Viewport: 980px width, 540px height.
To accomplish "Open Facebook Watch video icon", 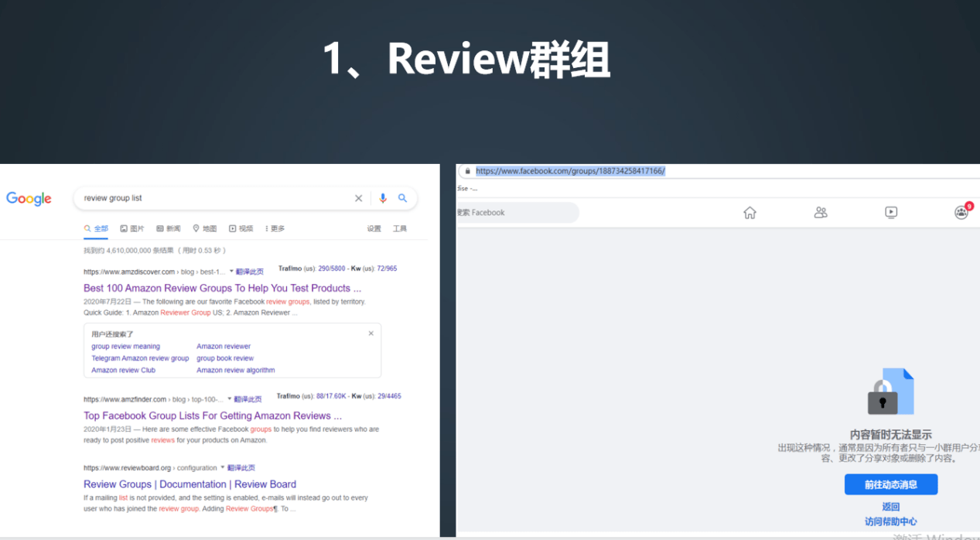I will click(x=891, y=213).
